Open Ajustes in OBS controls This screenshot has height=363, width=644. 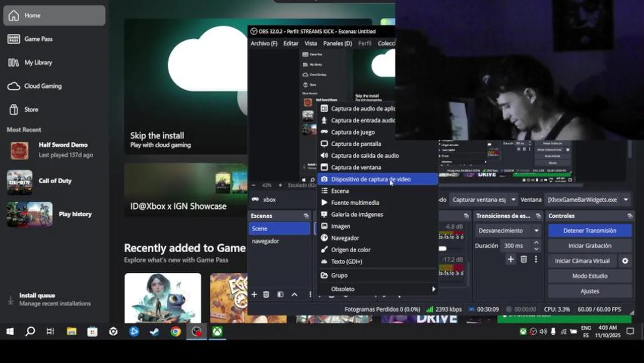(x=590, y=291)
